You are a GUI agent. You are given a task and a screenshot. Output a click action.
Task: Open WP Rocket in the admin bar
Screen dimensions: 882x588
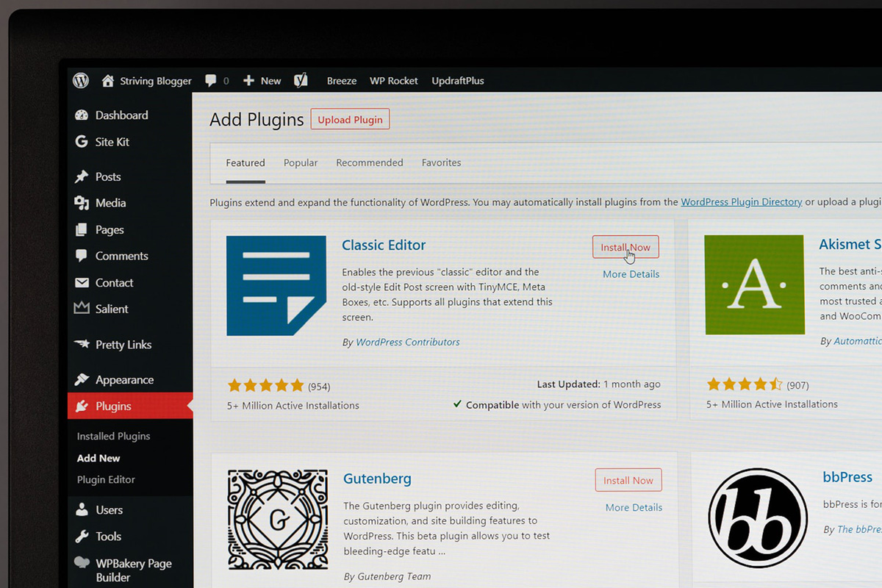coord(394,81)
